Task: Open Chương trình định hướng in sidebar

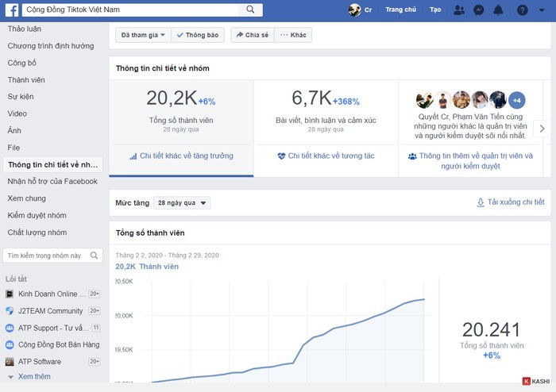Action: pos(51,46)
